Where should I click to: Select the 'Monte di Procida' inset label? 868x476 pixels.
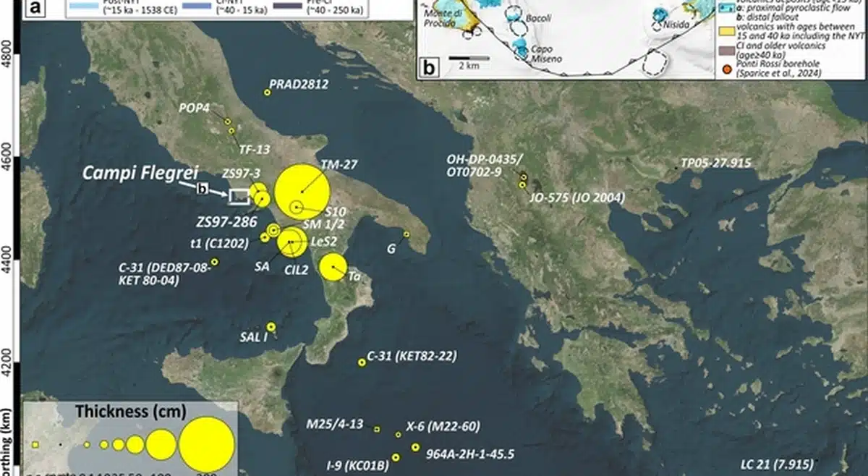tap(443, 18)
